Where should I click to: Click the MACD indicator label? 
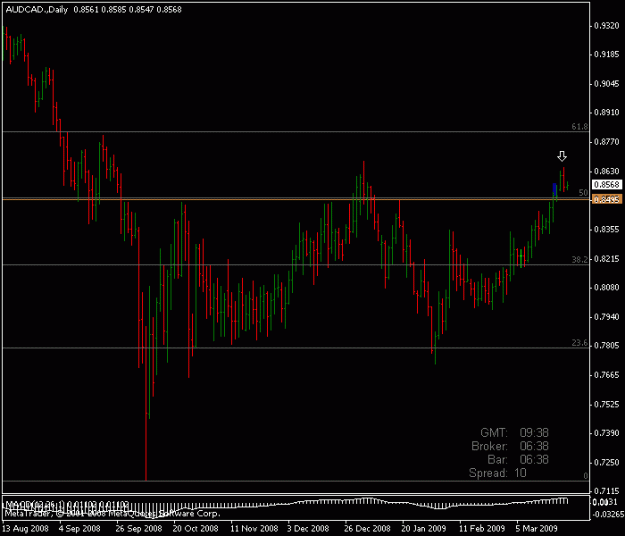[x=66, y=505]
